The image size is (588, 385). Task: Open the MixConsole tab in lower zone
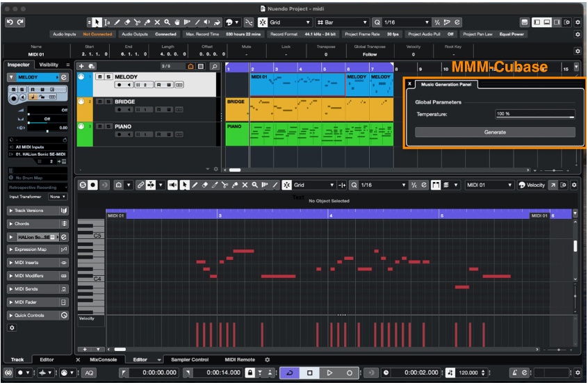103,359
